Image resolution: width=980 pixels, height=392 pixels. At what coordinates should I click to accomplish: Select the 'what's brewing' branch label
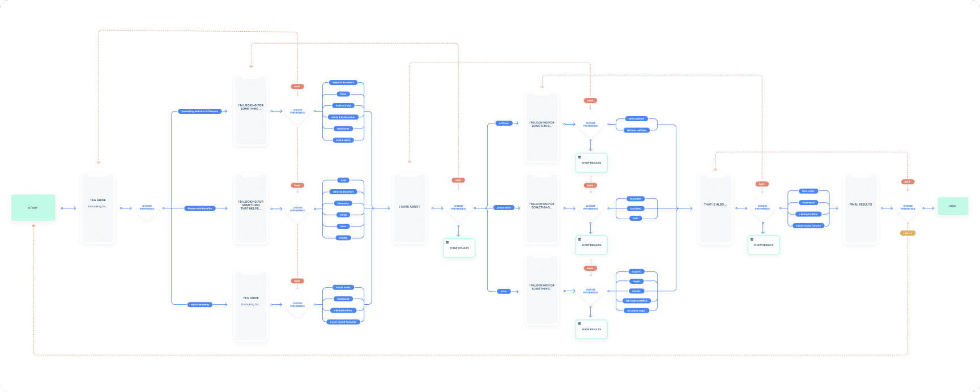coord(199,305)
